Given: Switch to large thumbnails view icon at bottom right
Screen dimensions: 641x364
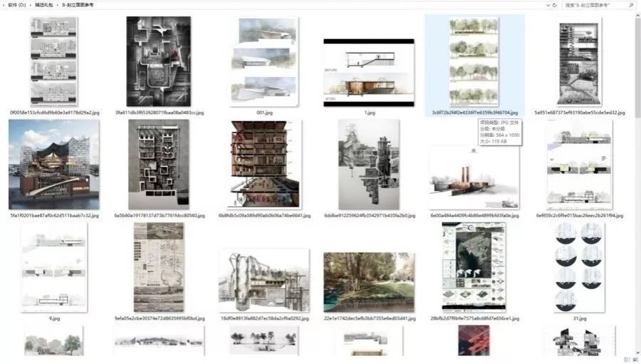Looking at the screenshot, I should point(635,360).
